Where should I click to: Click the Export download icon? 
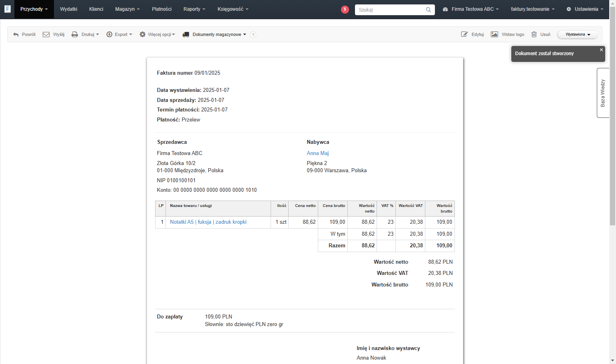coord(109,35)
